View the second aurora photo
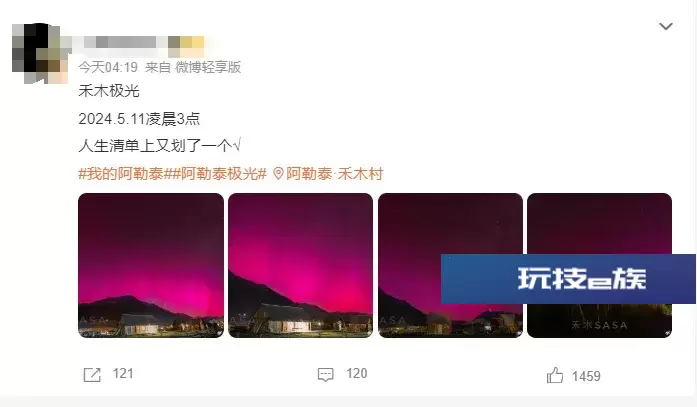 (300, 265)
